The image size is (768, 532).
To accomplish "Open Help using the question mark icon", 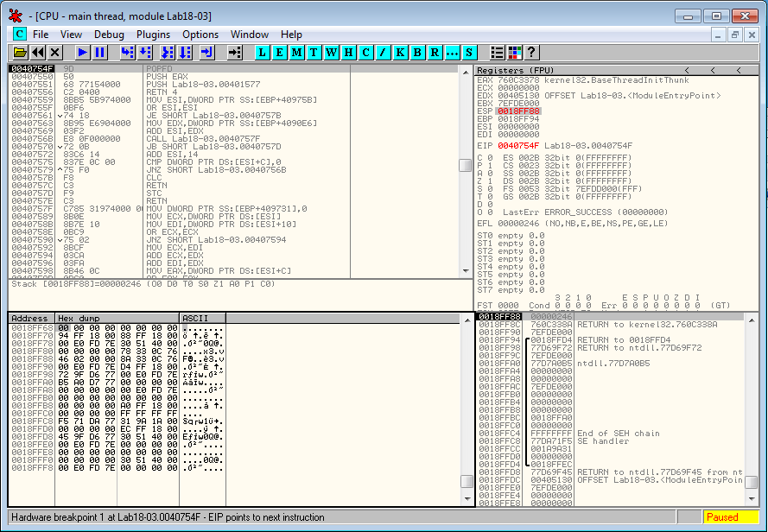I will tap(531, 53).
